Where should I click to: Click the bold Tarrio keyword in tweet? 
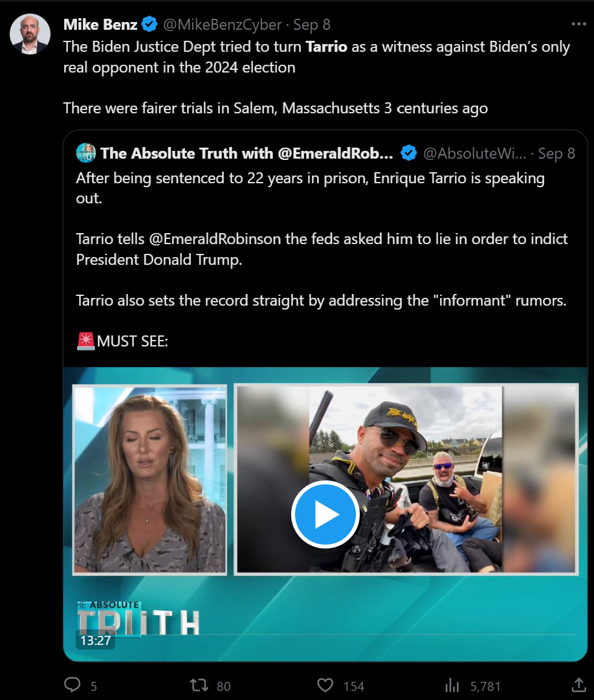pos(327,47)
